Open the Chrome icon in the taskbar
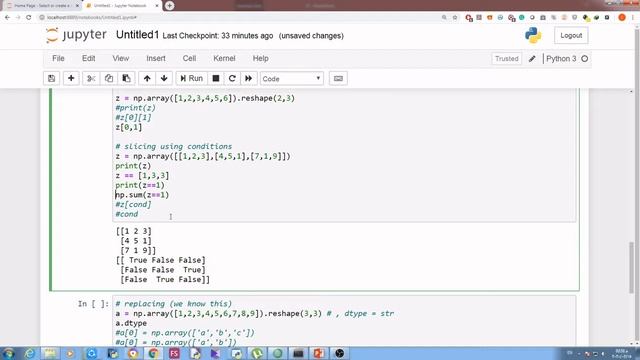The width and height of the screenshot is (640, 360). coord(153,353)
